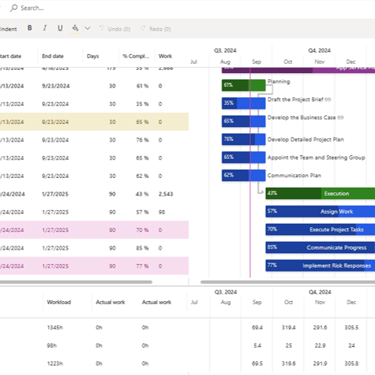Image resolution: width=375 pixels, height=375 pixels.
Task: Click the % Compl... column header
Action: pos(136,56)
